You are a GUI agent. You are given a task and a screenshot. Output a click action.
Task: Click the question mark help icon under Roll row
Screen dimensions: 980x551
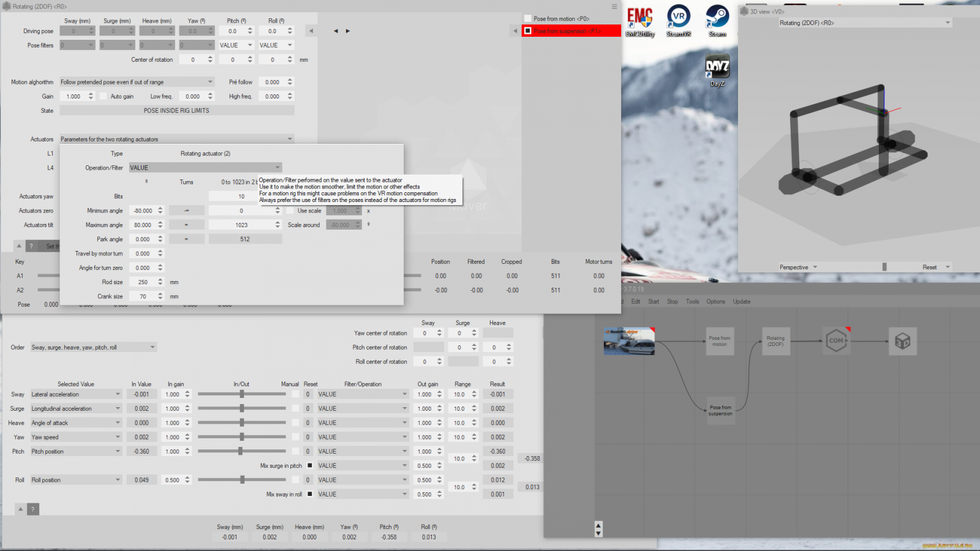pos(33,509)
